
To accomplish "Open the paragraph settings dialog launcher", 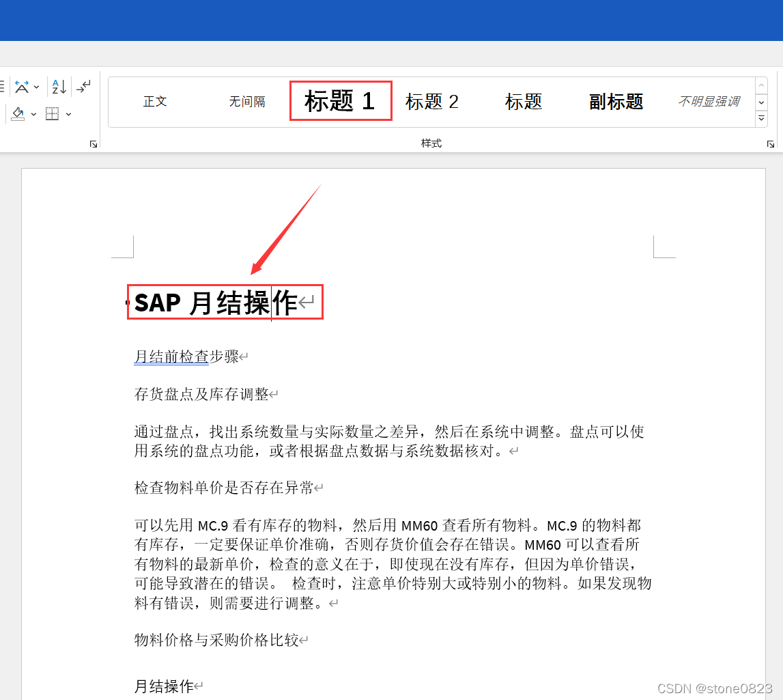I will coord(94,144).
